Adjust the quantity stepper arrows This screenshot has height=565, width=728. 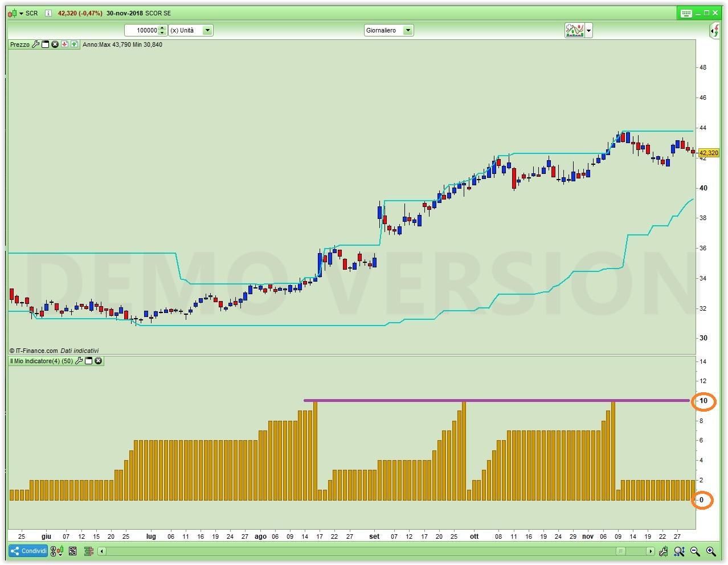(162, 30)
